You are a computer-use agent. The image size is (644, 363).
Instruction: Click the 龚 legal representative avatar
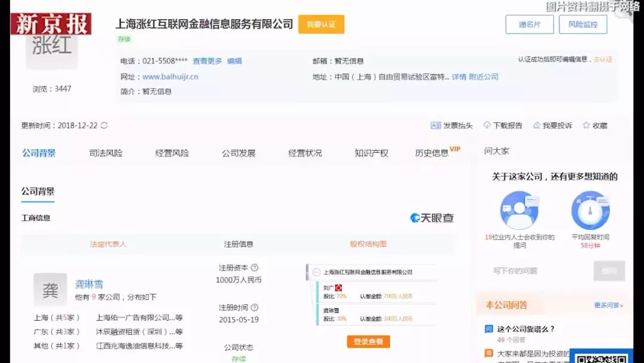point(50,290)
